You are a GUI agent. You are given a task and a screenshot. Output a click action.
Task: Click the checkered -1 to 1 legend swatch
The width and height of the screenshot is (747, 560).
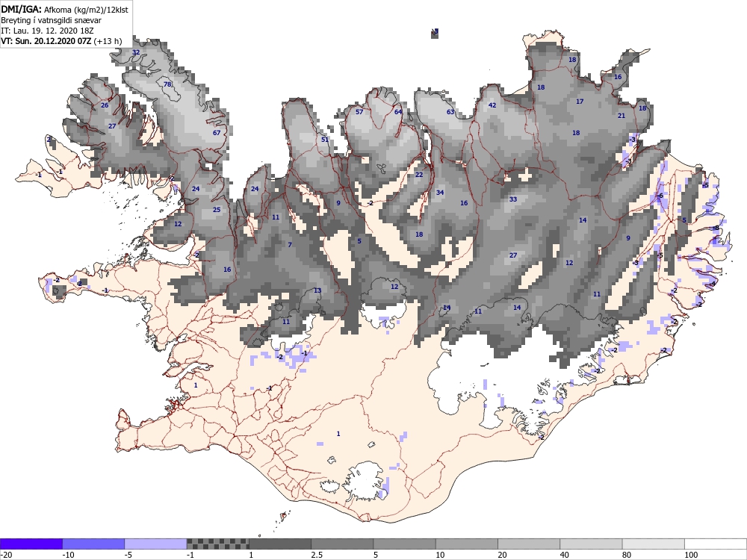(217, 544)
